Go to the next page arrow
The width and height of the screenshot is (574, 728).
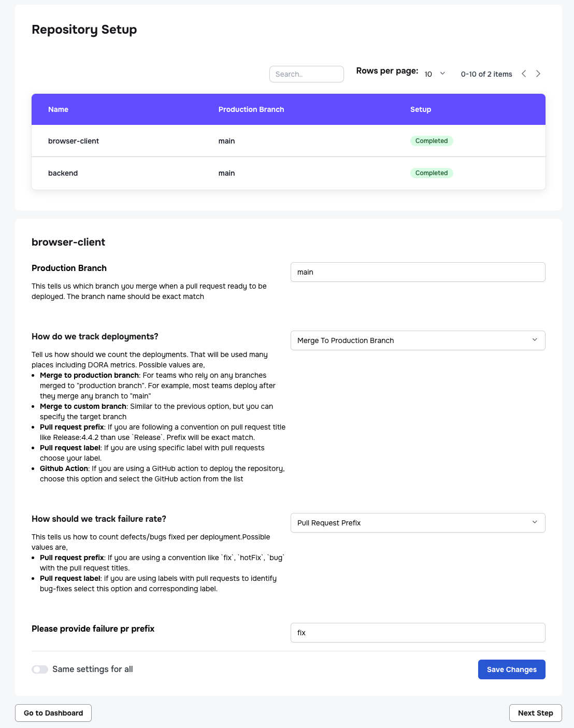click(x=538, y=74)
